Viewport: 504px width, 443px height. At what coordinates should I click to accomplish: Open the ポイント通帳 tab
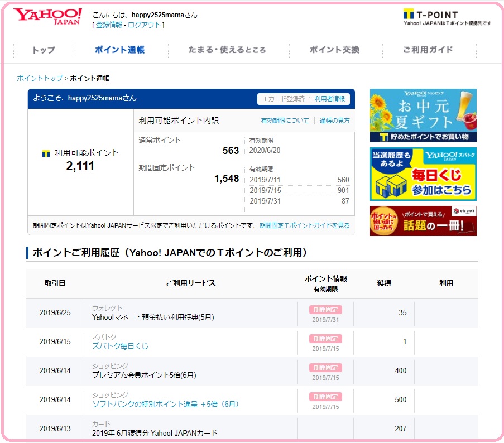tap(119, 50)
